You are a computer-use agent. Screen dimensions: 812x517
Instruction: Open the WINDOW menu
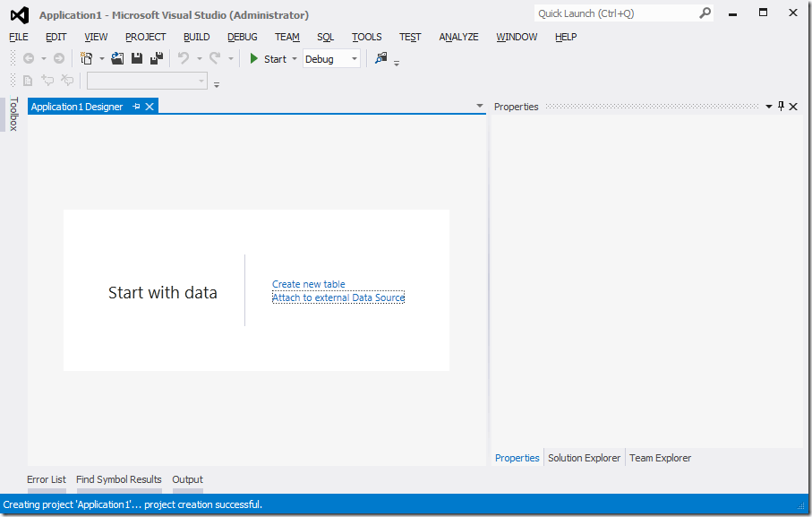pos(517,37)
